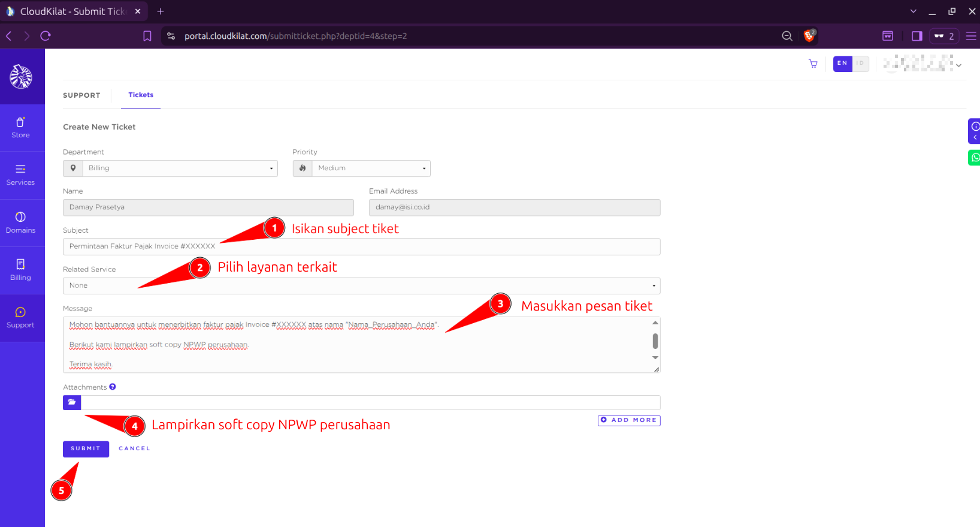Viewport: 980px width, 527px height.
Task: Open the Support sidebar section
Action: pos(20,318)
